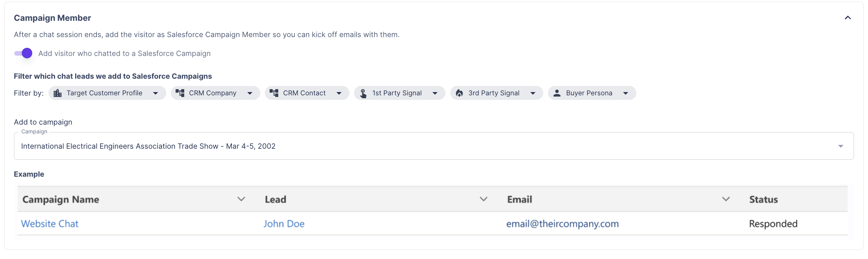Image resolution: width=868 pixels, height=259 pixels.
Task: Open the Campaign selection dropdown
Action: pyautogui.click(x=840, y=146)
